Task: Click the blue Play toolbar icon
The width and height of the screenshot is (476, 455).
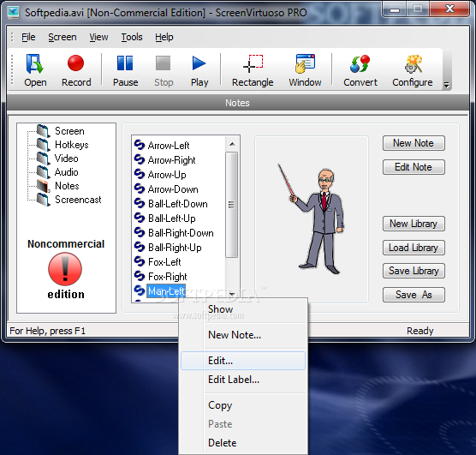Action: coord(199,70)
